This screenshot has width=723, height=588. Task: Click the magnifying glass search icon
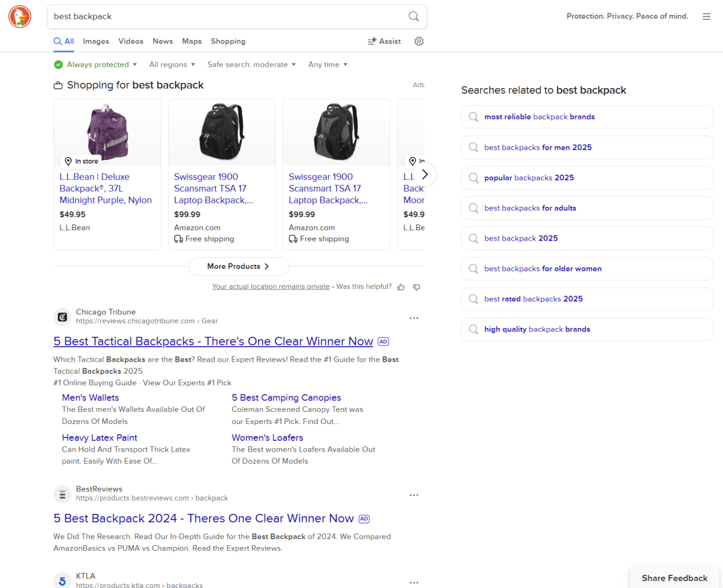pyautogui.click(x=414, y=16)
